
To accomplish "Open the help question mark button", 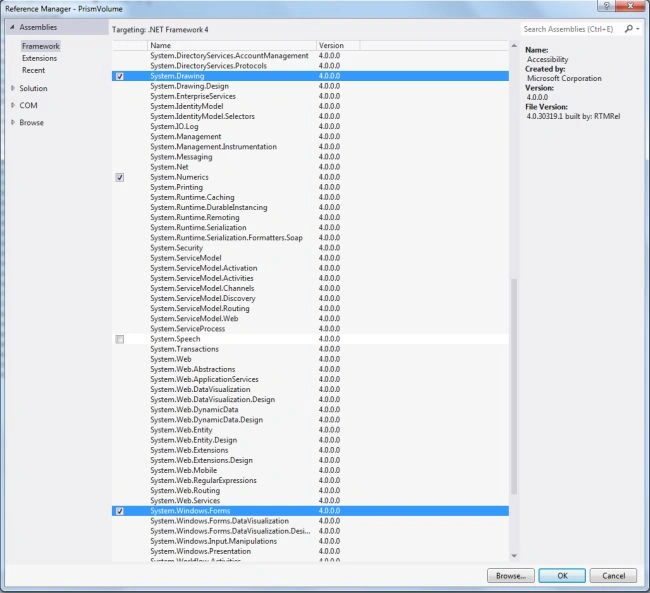I will pyautogui.click(x=606, y=5).
